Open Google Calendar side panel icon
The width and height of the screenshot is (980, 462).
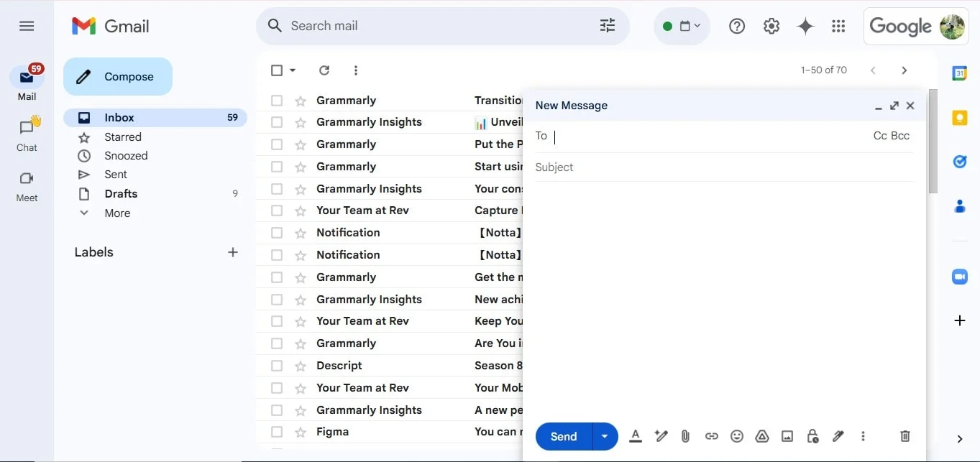click(959, 73)
